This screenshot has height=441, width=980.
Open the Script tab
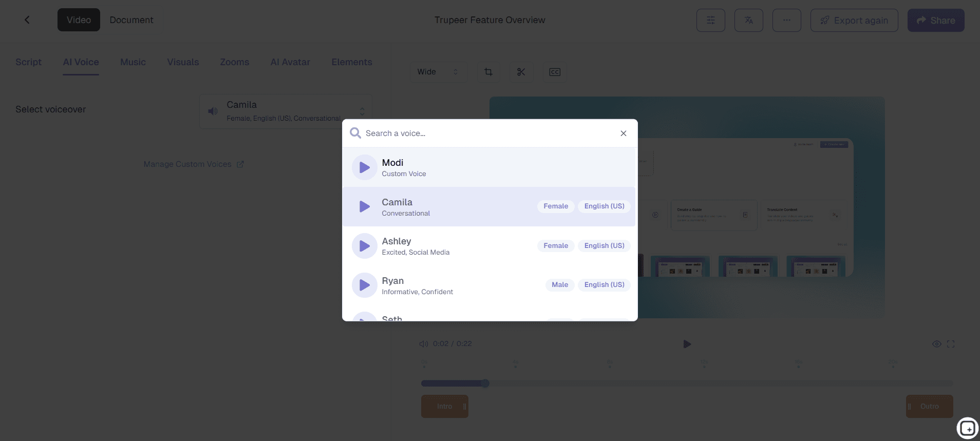28,62
